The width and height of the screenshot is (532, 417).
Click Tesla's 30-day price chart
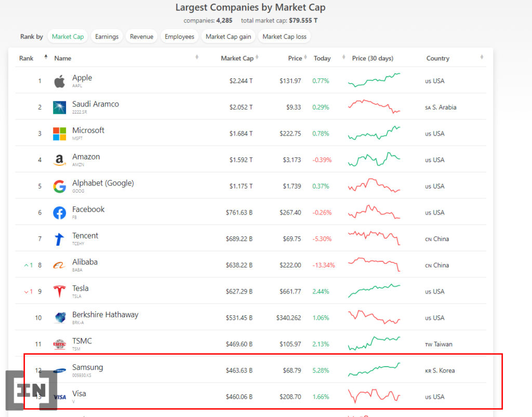click(374, 291)
